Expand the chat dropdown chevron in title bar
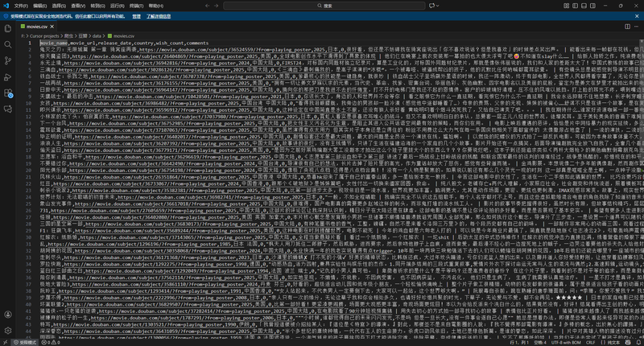Screen dimensions: 644x346 coord(437,6)
